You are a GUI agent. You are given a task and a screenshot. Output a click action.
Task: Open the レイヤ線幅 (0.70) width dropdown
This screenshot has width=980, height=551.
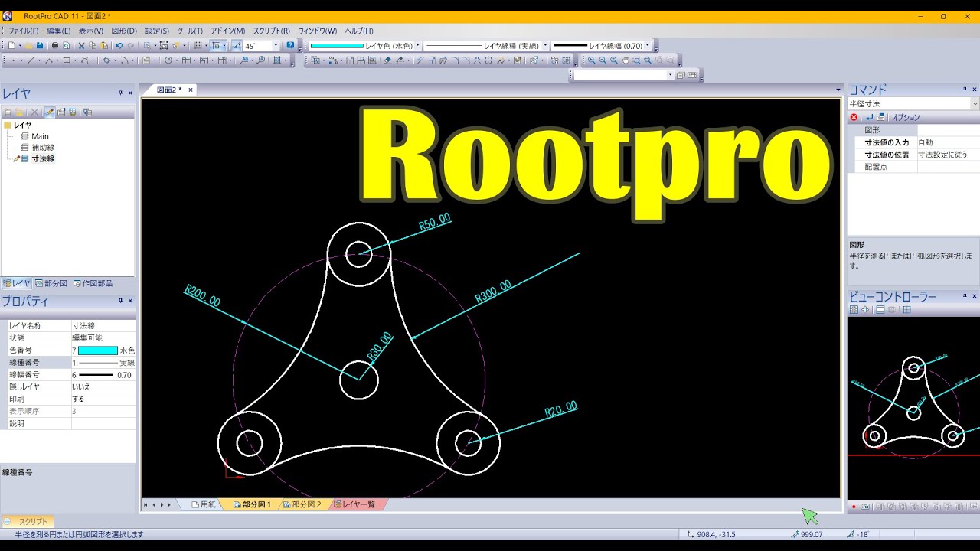point(648,45)
